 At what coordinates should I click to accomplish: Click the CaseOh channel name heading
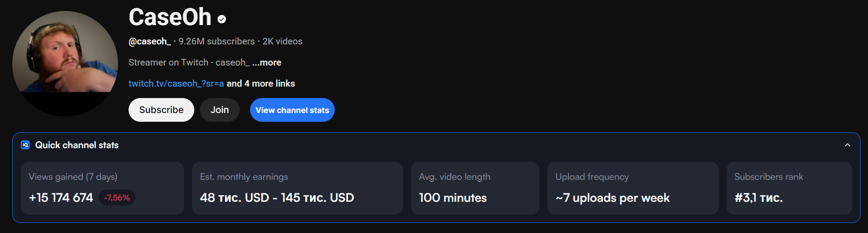(170, 18)
